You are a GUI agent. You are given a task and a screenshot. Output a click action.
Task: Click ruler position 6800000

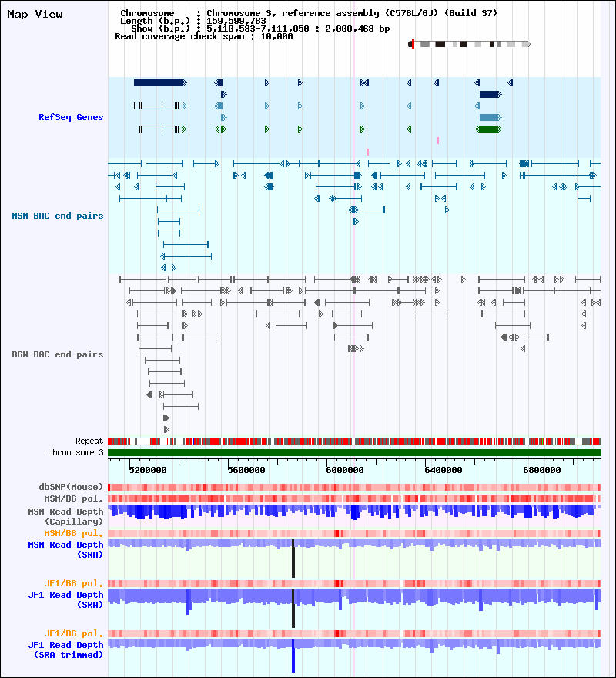[541, 470]
